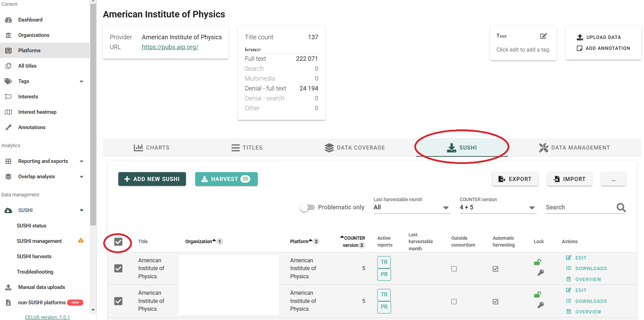Click the PR report badge in second row

coord(384,307)
